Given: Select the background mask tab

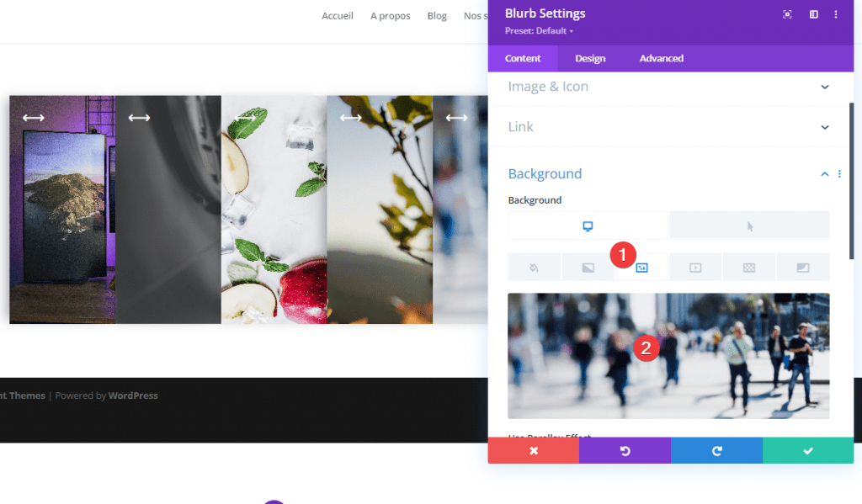Looking at the screenshot, I should point(802,268).
